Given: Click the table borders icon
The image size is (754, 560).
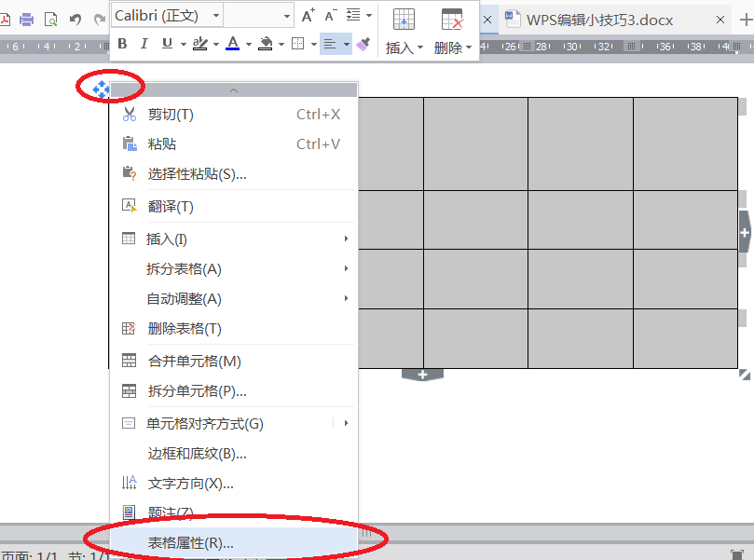Looking at the screenshot, I should point(298,44).
